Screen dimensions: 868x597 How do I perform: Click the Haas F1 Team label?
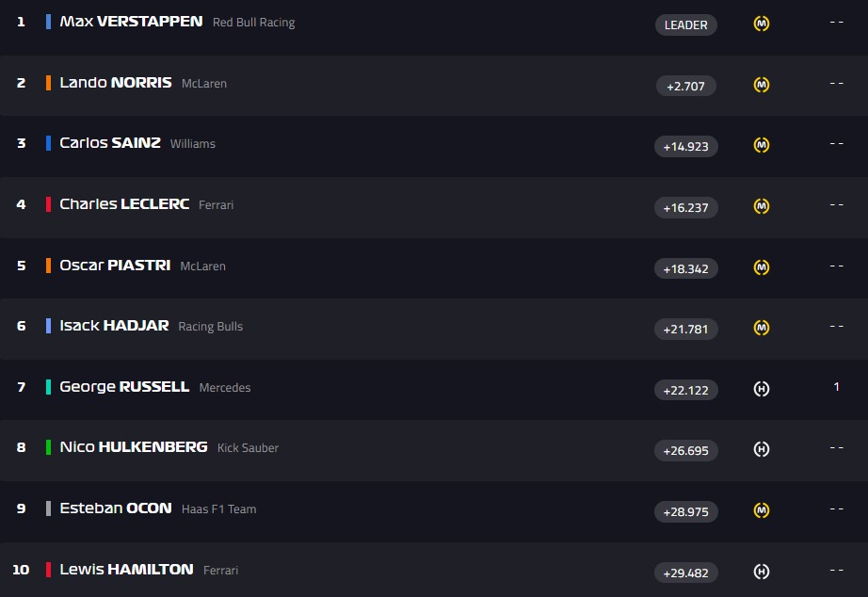click(218, 509)
